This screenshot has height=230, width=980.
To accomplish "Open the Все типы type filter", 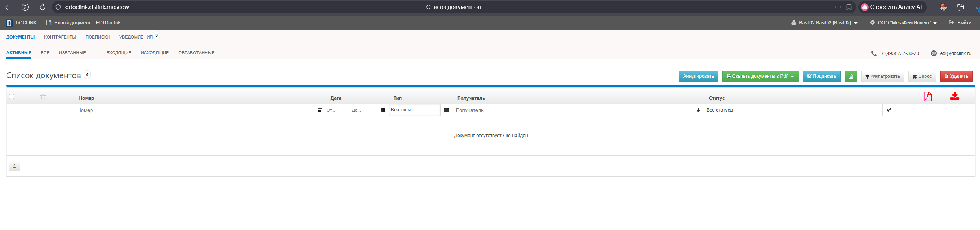I will coord(415,110).
